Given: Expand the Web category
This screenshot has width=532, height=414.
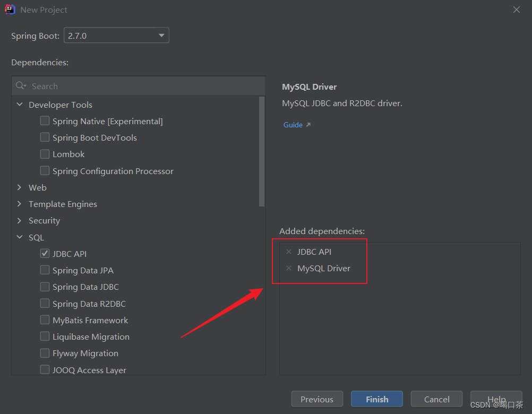Looking at the screenshot, I should [20, 187].
